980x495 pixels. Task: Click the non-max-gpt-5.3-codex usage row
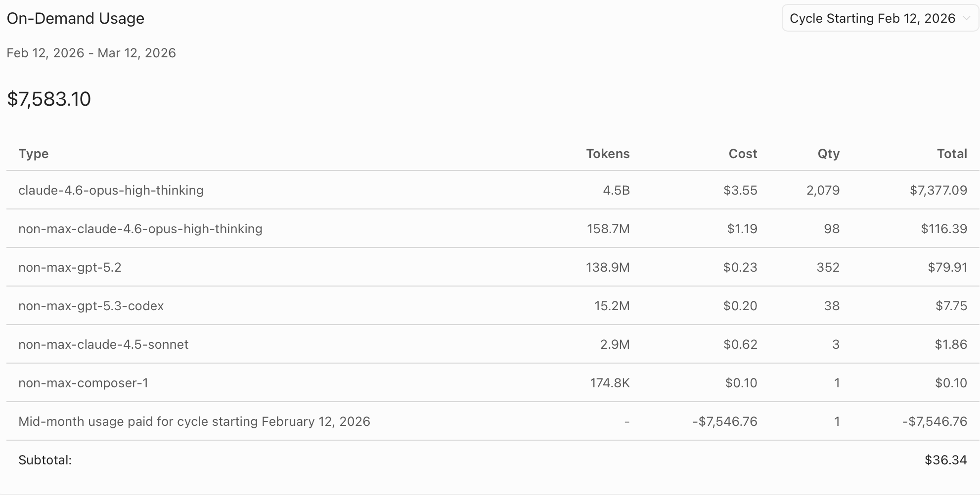coord(492,306)
